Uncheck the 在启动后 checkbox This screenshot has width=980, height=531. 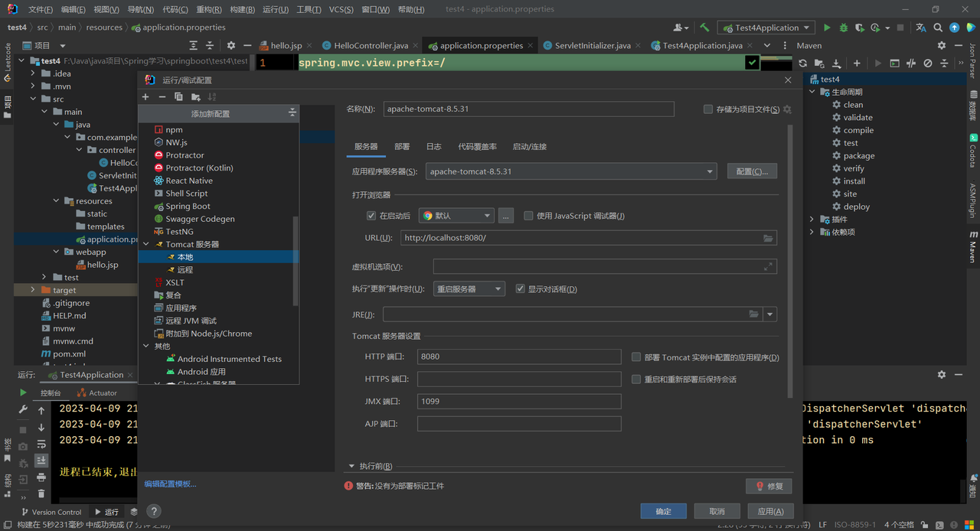click(371, 216)
